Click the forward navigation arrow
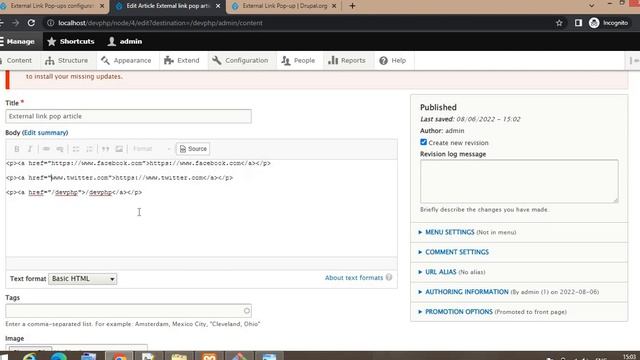Image resolution: width=640 pixels, height=360 pixels. (16, 23)
